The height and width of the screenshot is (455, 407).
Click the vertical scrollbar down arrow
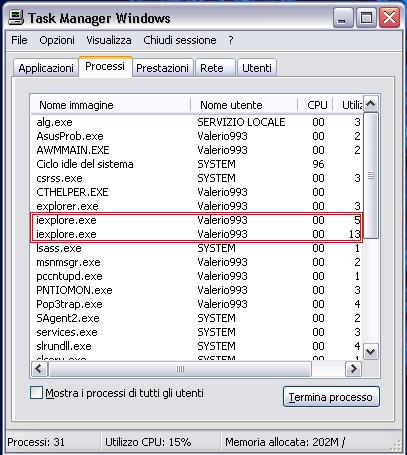click(371, 351)
